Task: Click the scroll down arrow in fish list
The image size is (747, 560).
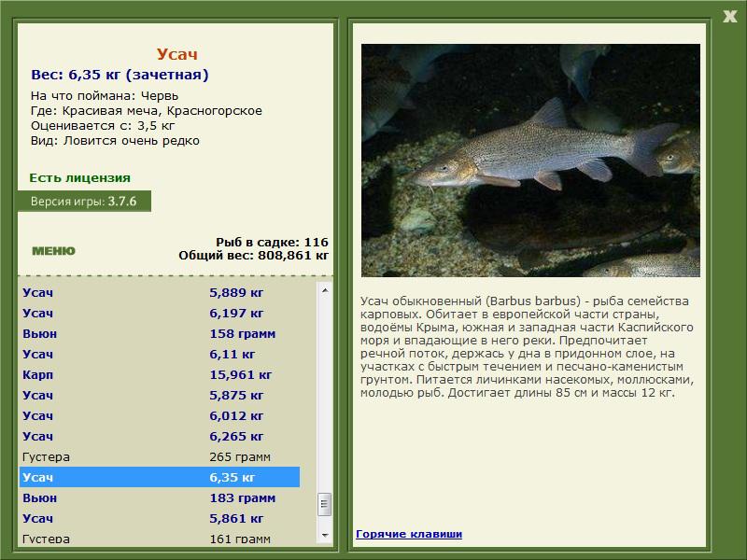Action: [324, 535]
